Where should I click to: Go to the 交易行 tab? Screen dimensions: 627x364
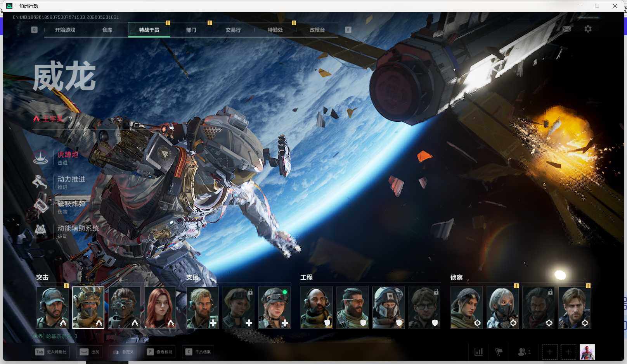(233, 30)
